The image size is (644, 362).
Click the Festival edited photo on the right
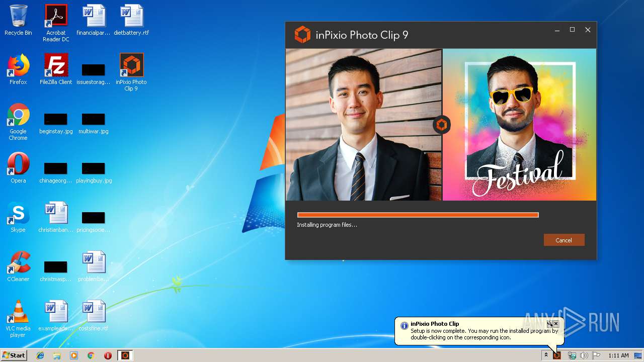[520, 125]
